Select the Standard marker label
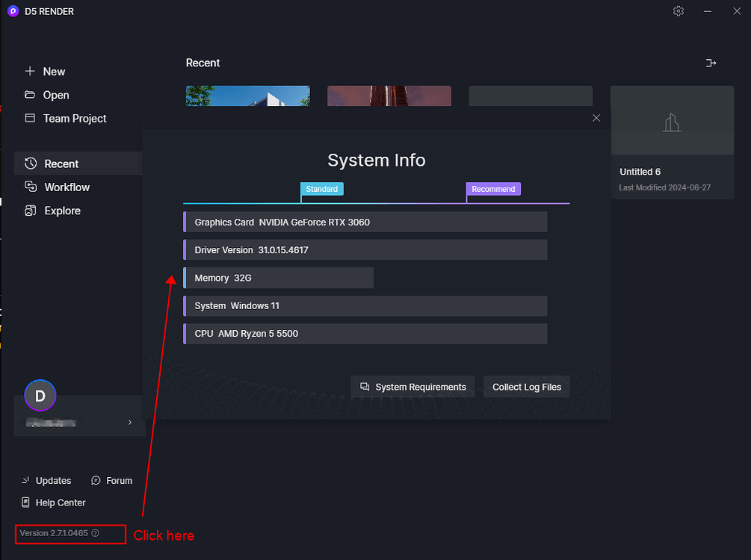Viewport: 751px width, 560px height. point(322,189)
